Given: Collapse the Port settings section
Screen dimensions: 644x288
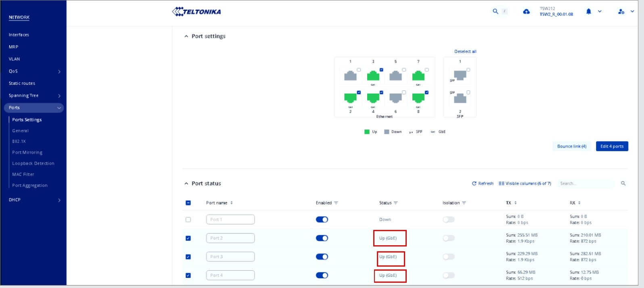Looking at the screenshot, I should pyautogui.click(x=186, y=36).
